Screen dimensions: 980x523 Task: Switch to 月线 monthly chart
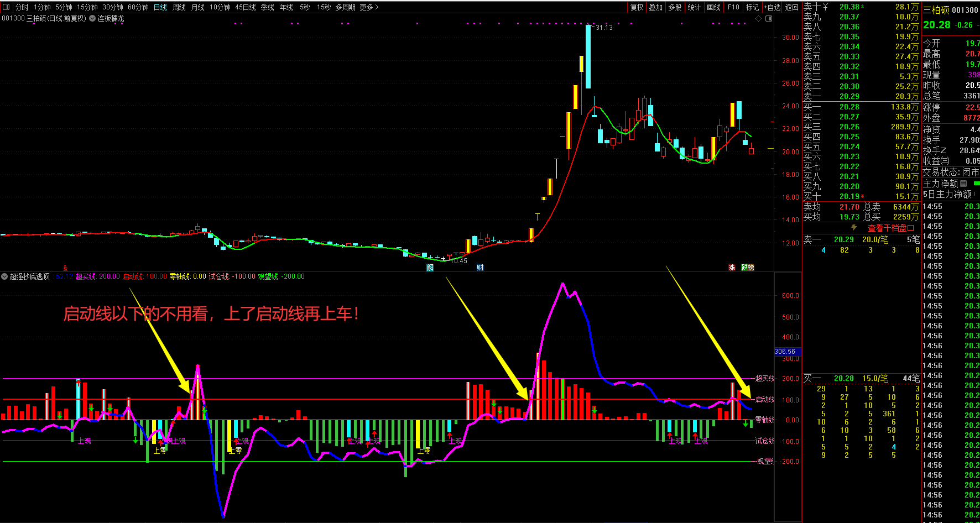pos(198,7)
